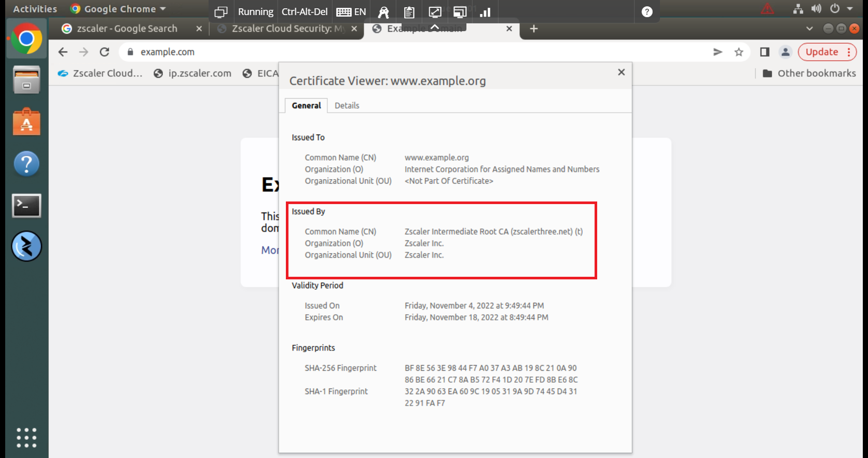Screen dimensions: 868x458
Task: Click www.example.org common name value
Action: 437,157
